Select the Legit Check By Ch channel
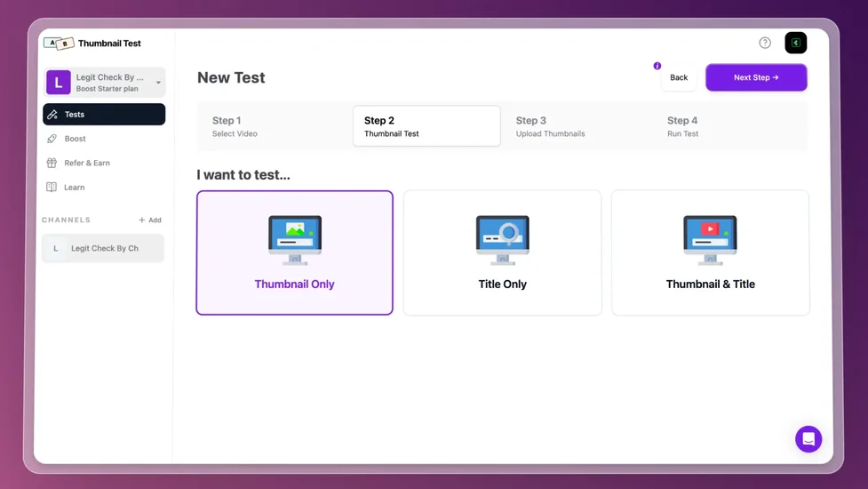This screenshot has height=489, width=868. 103,248
